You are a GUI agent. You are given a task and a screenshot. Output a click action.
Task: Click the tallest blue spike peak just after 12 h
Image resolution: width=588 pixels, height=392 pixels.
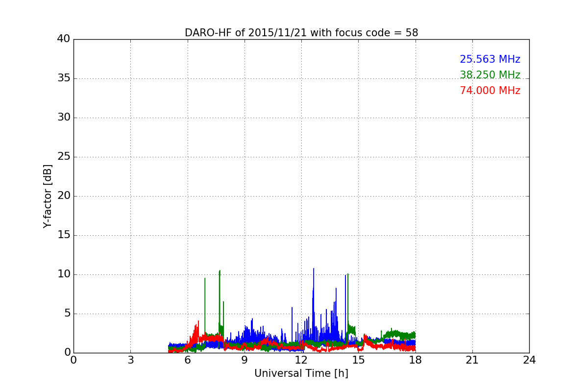click(314, 269)
